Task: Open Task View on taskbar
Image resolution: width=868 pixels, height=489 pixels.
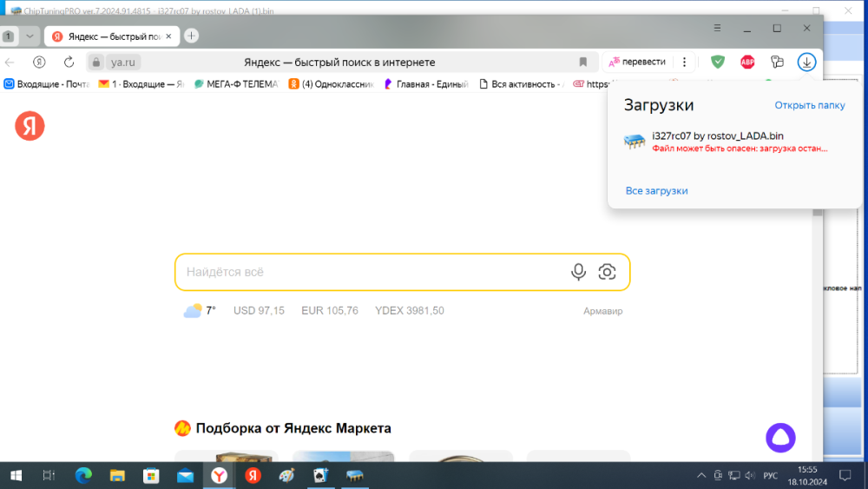Action: (49, 475)
